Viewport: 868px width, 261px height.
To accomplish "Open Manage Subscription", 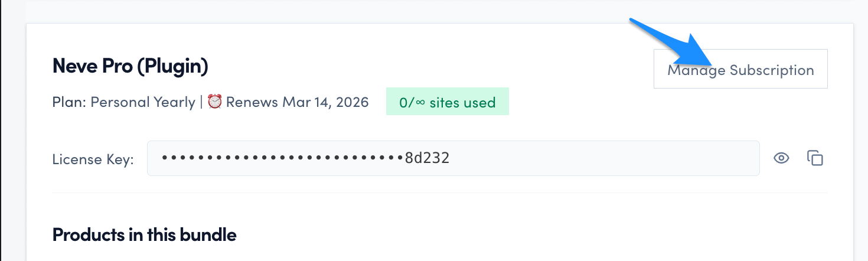I will pyautogui.click(x=740, y=69).
